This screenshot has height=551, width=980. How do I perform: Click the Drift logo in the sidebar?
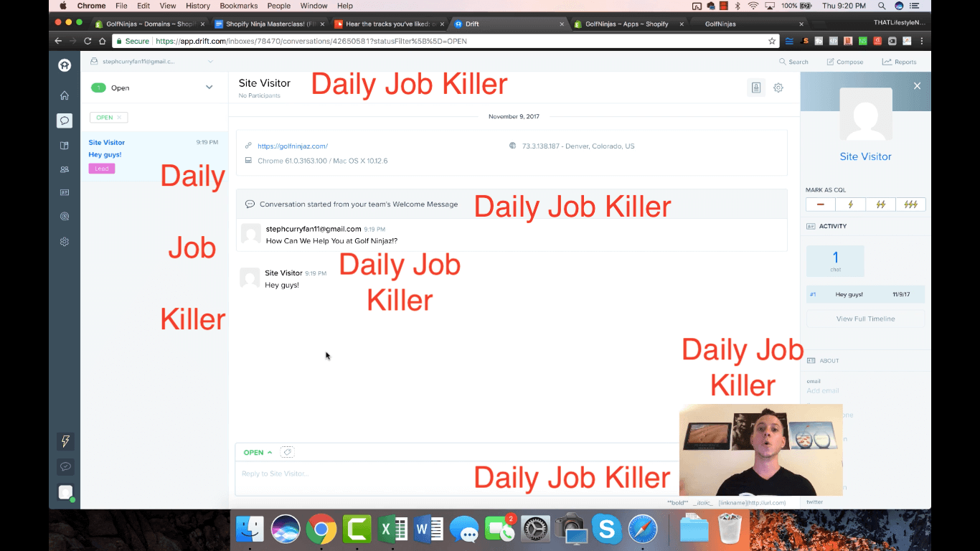[x=65, y=65]
